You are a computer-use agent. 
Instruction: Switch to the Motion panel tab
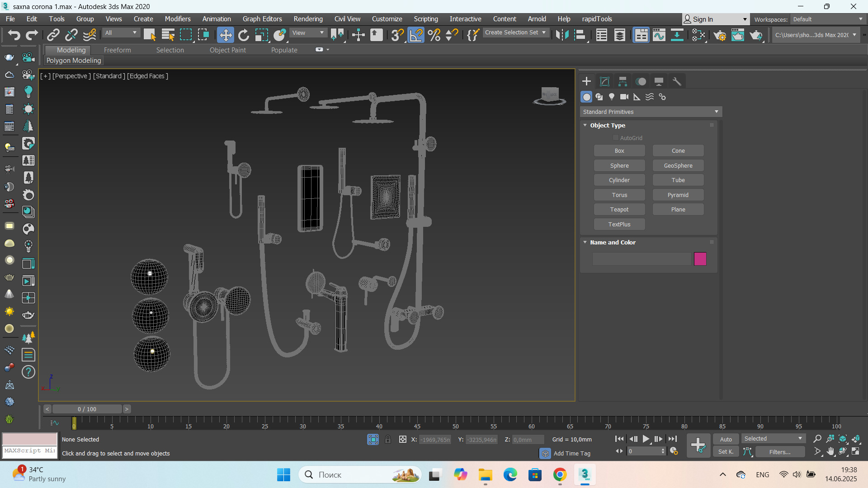[641, 81]
